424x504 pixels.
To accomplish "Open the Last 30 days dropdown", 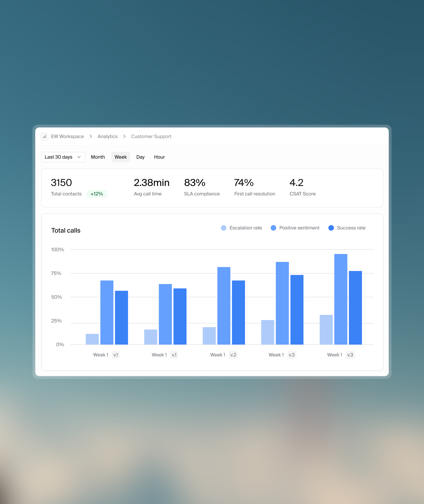I will [x=63, y=157].
